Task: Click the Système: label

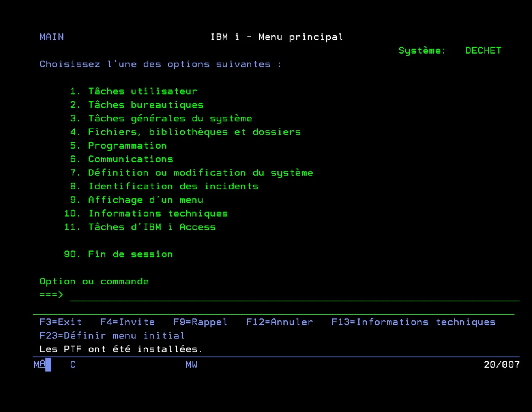Action: coord(422,51)
